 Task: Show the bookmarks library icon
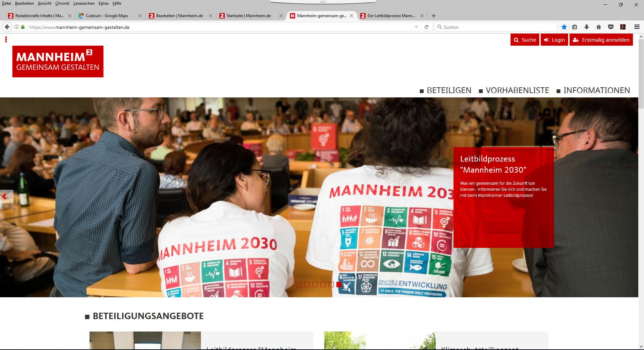pos(575,27)
